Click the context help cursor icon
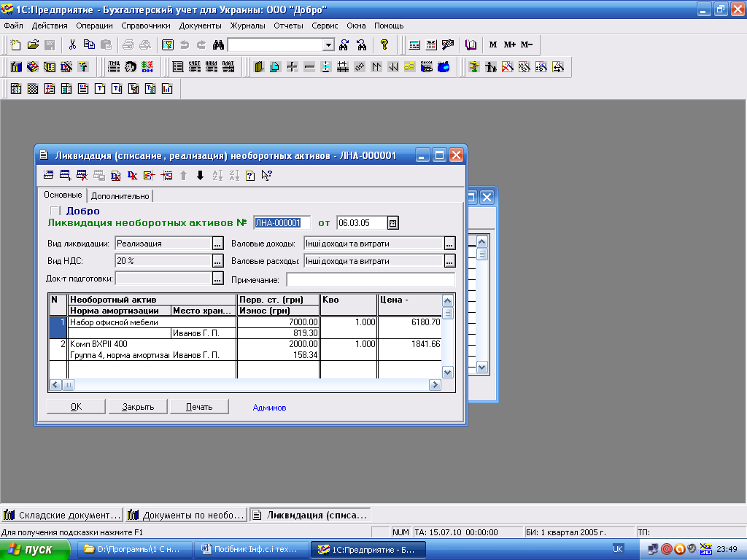 [x=267, y=175]
